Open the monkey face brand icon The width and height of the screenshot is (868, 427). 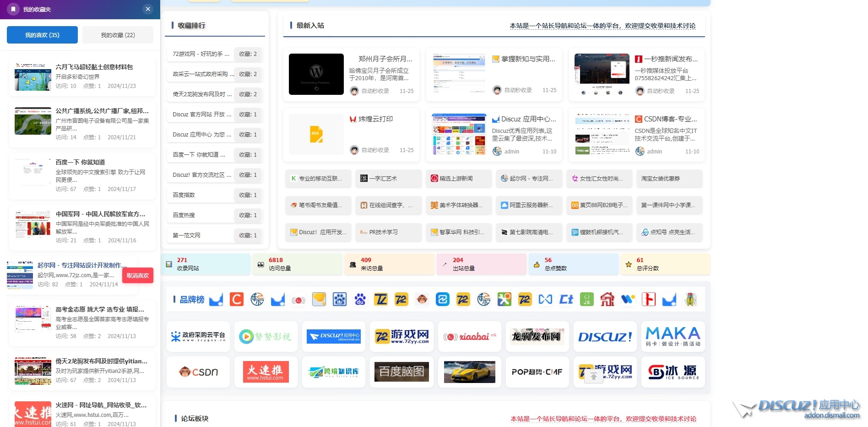pyautogui.click(x=422, y=299)
